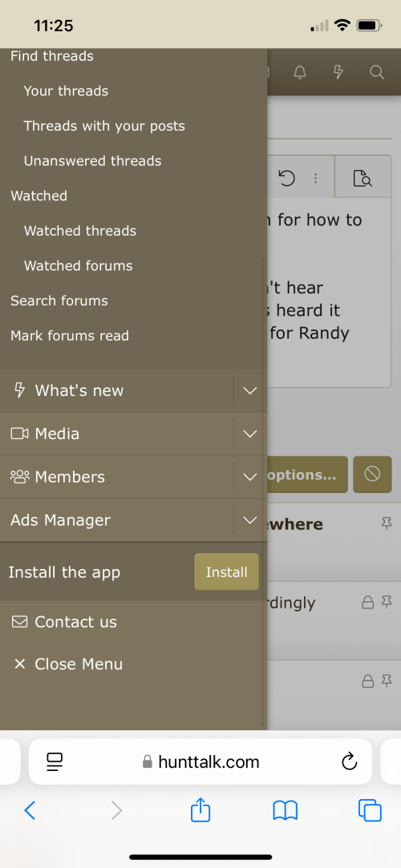Expand the Members submenu chevron

(x=249, y=477)
